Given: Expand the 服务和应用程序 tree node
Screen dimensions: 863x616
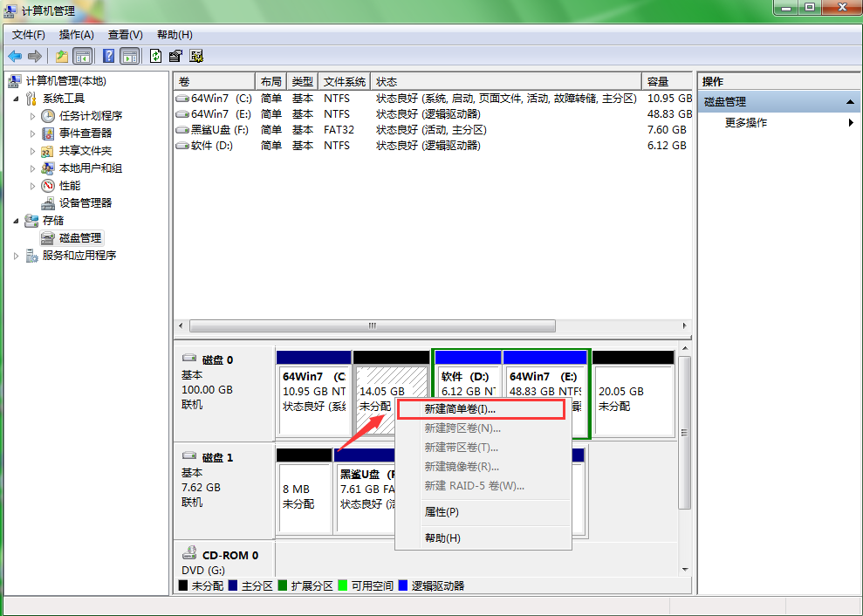Looking at the screenshot, I should pos(17,256).
